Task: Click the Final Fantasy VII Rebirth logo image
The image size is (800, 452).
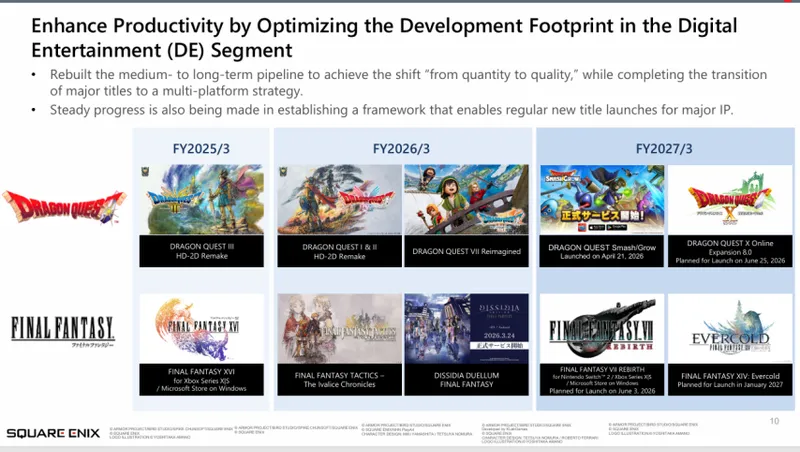Action: click(602, 329)
